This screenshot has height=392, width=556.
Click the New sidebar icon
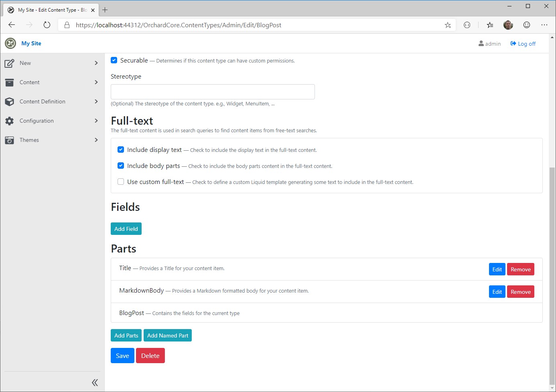click(x=9, y=63)
